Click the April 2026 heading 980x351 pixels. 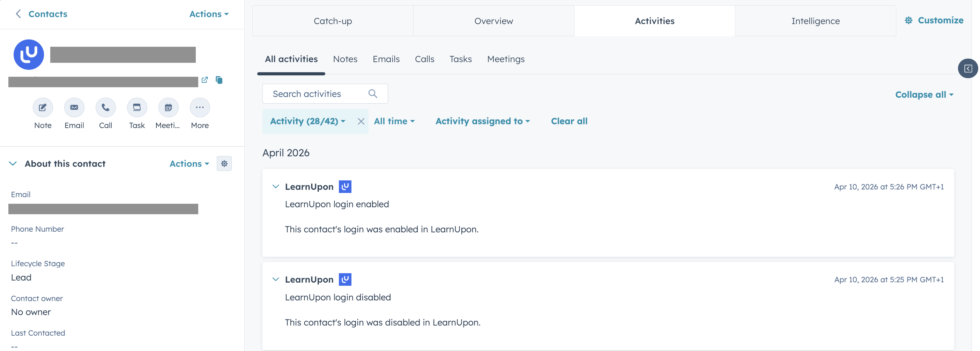[286, 153]
